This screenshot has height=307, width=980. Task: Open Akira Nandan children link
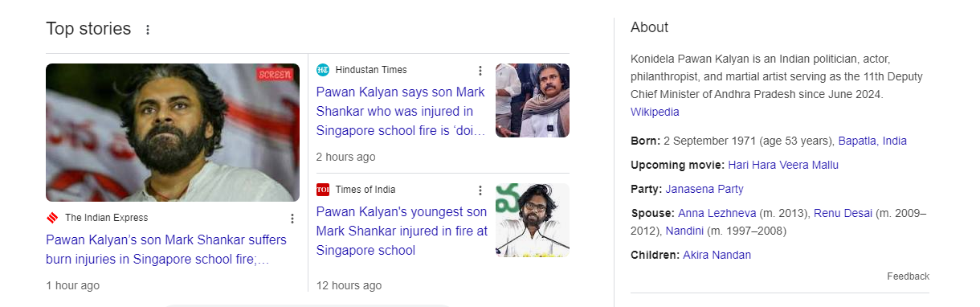coord(717,255)
